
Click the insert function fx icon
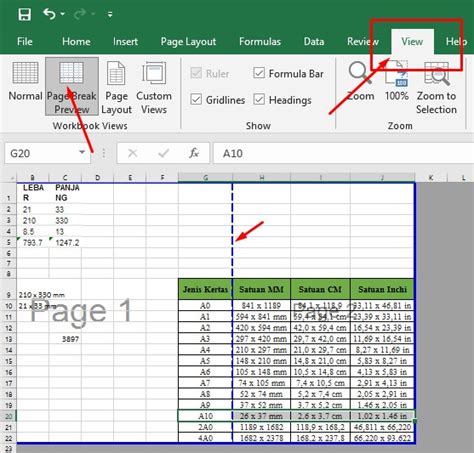[x=194, y=153]
